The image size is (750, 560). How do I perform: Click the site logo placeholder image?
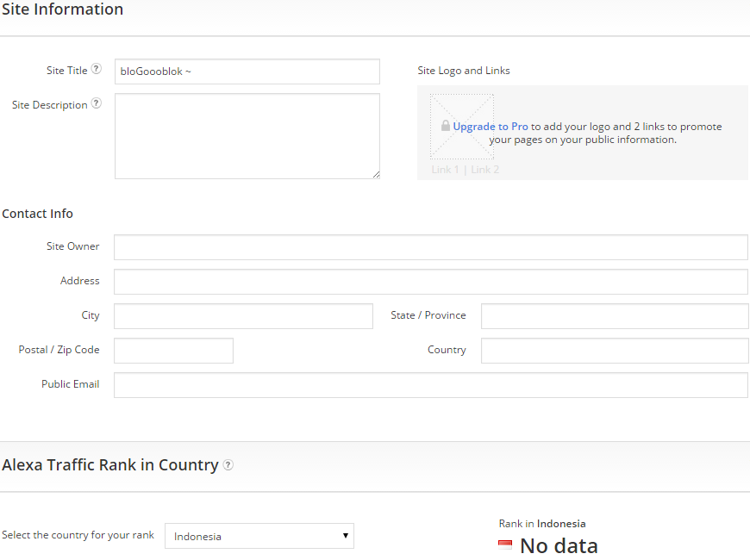[461, 127]
